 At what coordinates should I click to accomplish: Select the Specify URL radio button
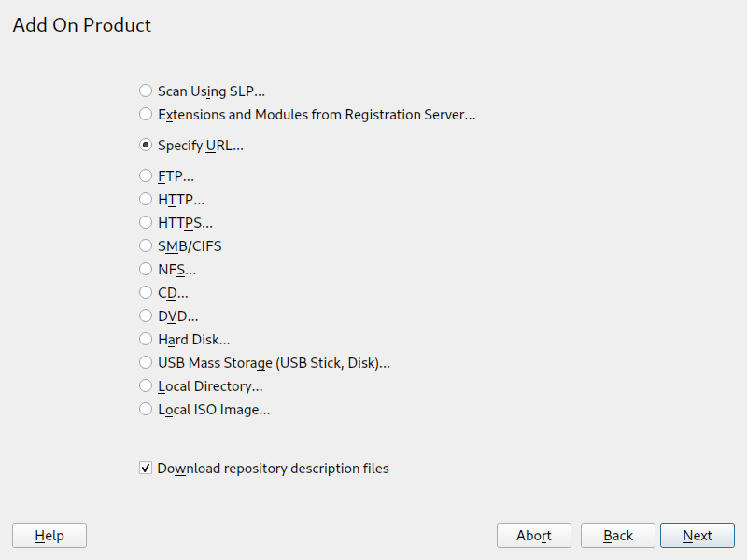click(146, 146)
